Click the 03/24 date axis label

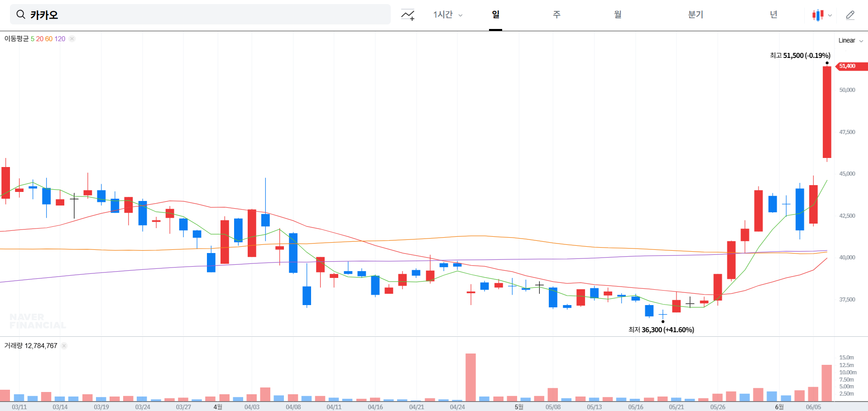coord(143,407)
